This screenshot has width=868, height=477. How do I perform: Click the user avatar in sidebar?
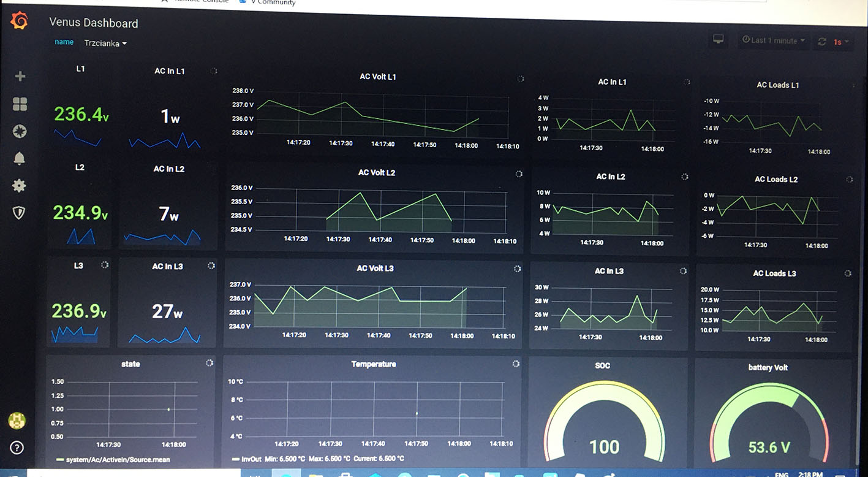pyautogui.click(x=17, y=421)
